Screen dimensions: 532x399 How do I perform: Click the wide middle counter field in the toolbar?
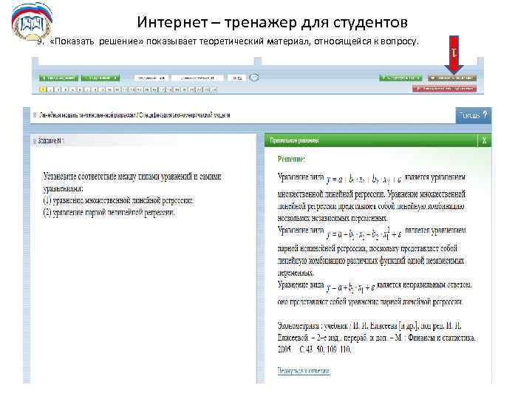tap(197, 78)
